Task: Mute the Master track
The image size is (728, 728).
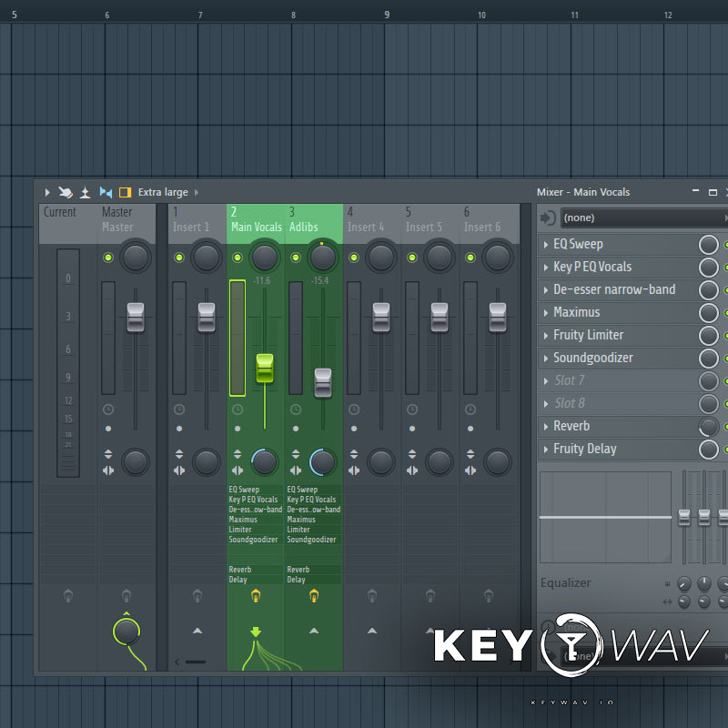Action: click(x=108, y=258)
